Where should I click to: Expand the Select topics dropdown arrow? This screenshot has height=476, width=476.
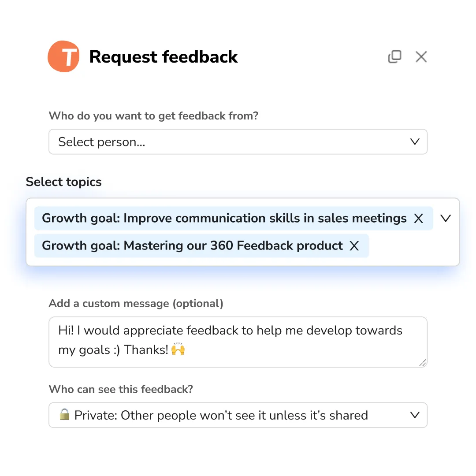click(x=446, y=219)
